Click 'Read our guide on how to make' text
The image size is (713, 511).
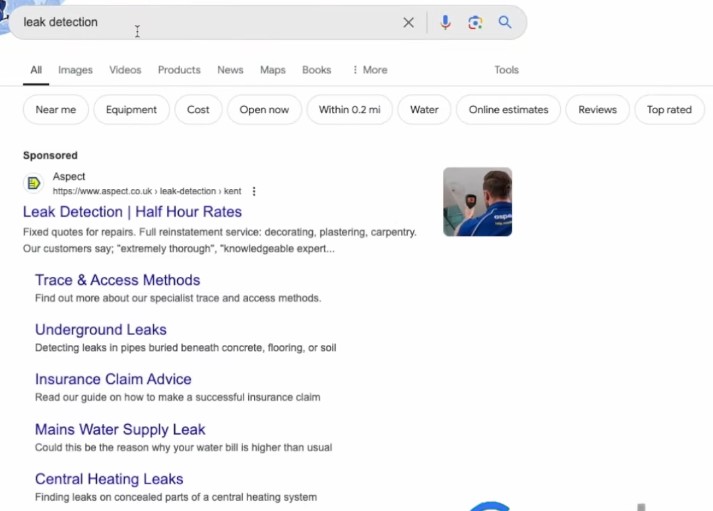point(177,397)
